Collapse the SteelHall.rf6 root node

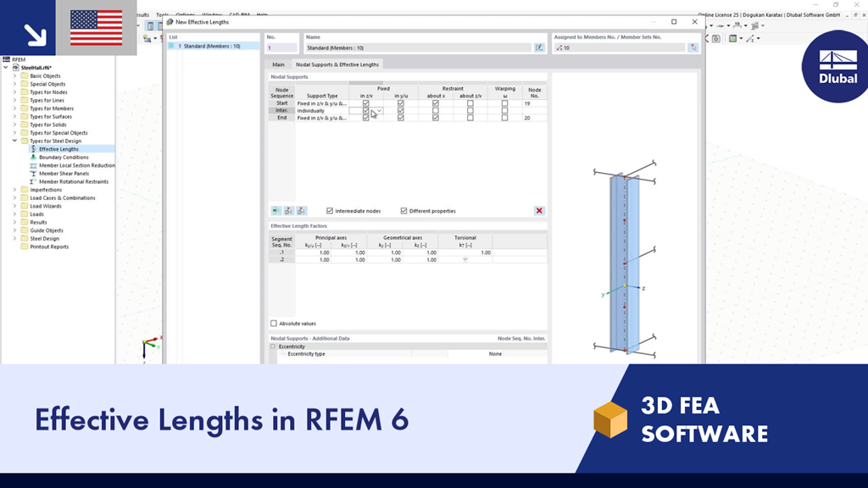coord(6,68)
